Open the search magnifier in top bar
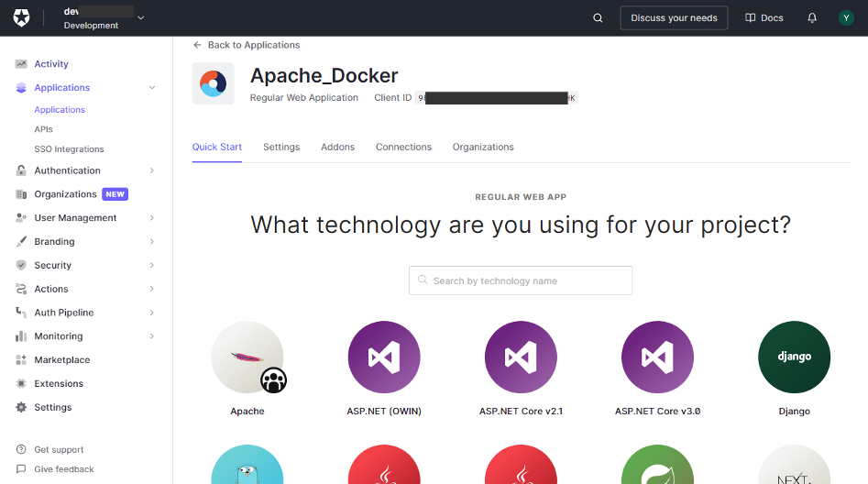 pyautogui.click(x=598, y=17)
